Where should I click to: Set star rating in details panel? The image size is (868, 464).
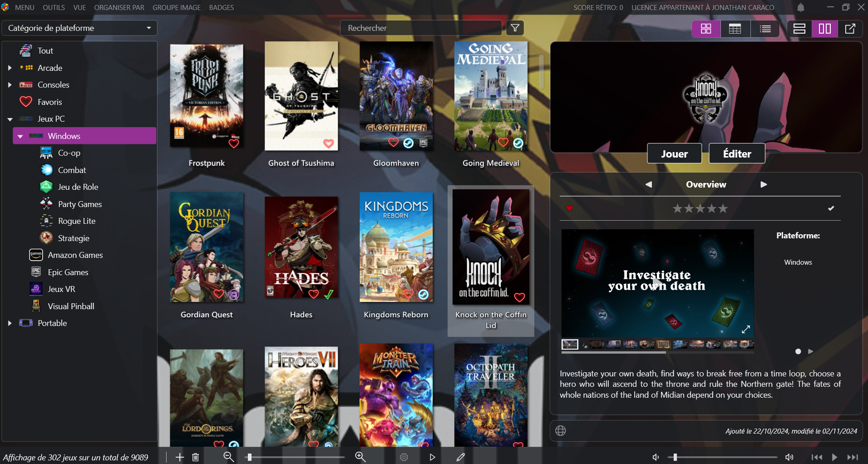tap(700, 208)
